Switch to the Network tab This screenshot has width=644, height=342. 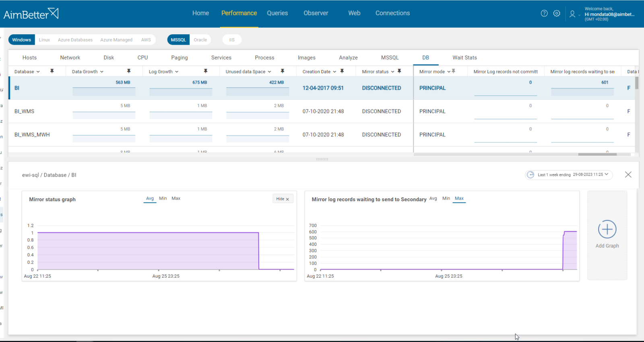click(x=70, y=58)
